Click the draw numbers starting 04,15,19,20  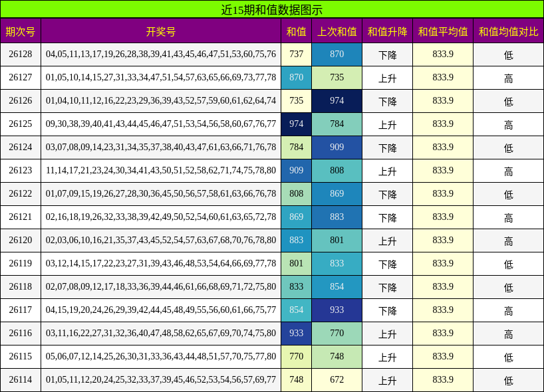point(161,310)
